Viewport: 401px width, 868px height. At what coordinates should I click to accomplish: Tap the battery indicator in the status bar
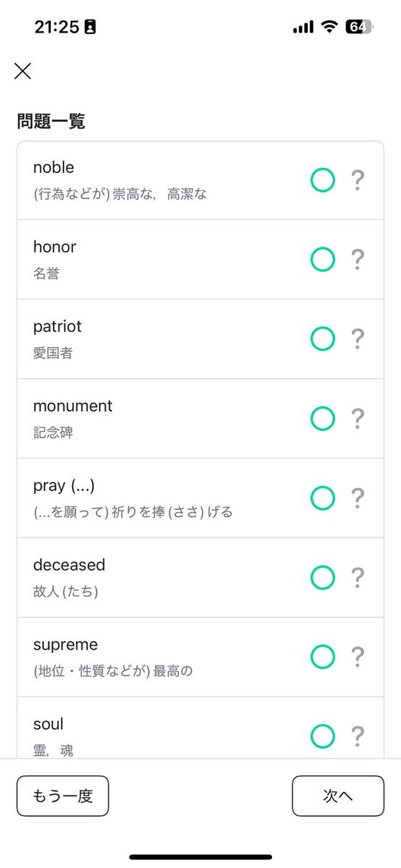pyautogui.click(x=359, y=27)
